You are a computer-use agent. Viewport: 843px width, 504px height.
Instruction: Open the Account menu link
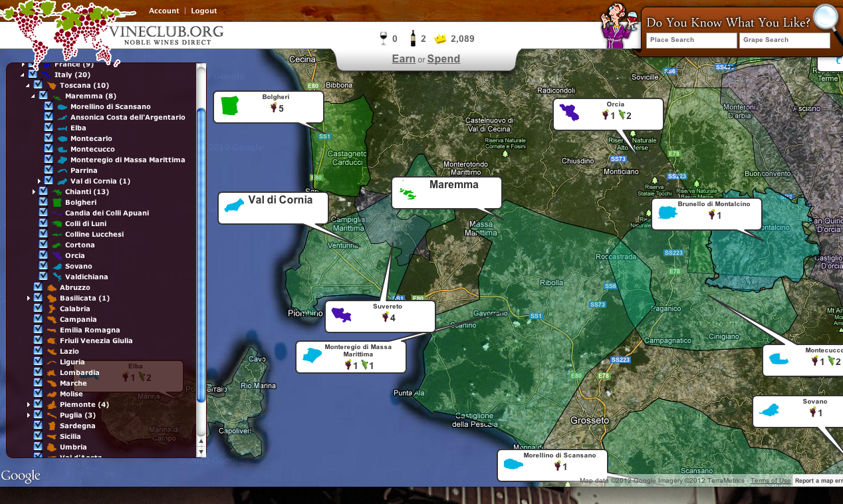pyautogui.click(x=164, y=11)
